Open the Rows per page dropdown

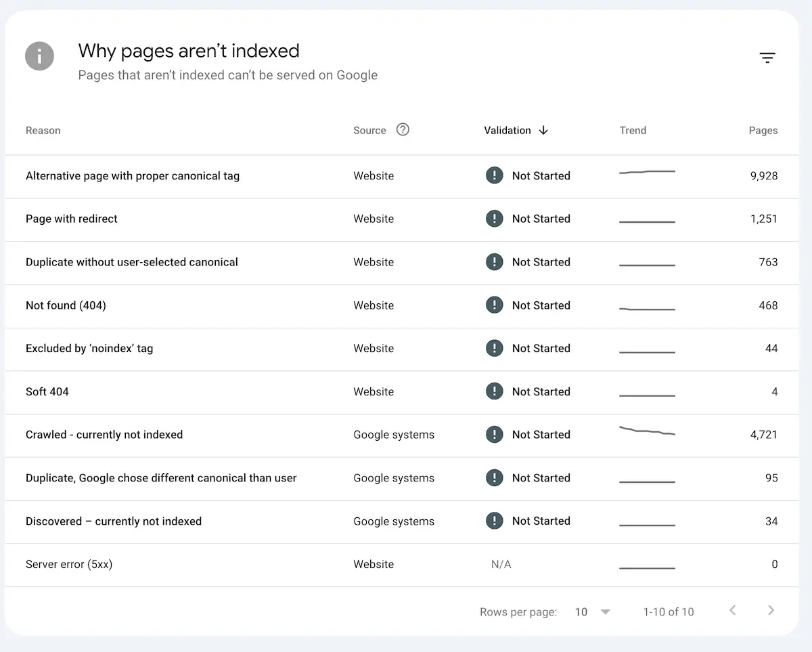click(592, 612)
